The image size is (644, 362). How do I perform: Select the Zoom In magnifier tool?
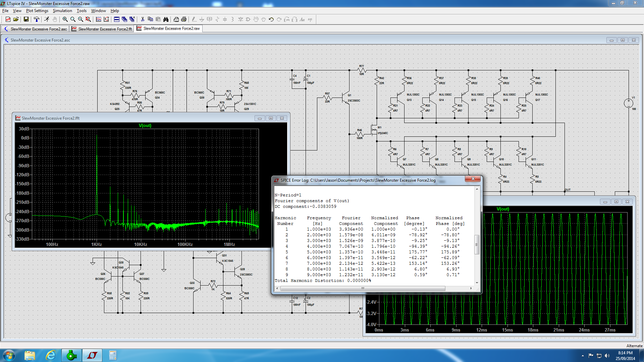coord(65,19)
